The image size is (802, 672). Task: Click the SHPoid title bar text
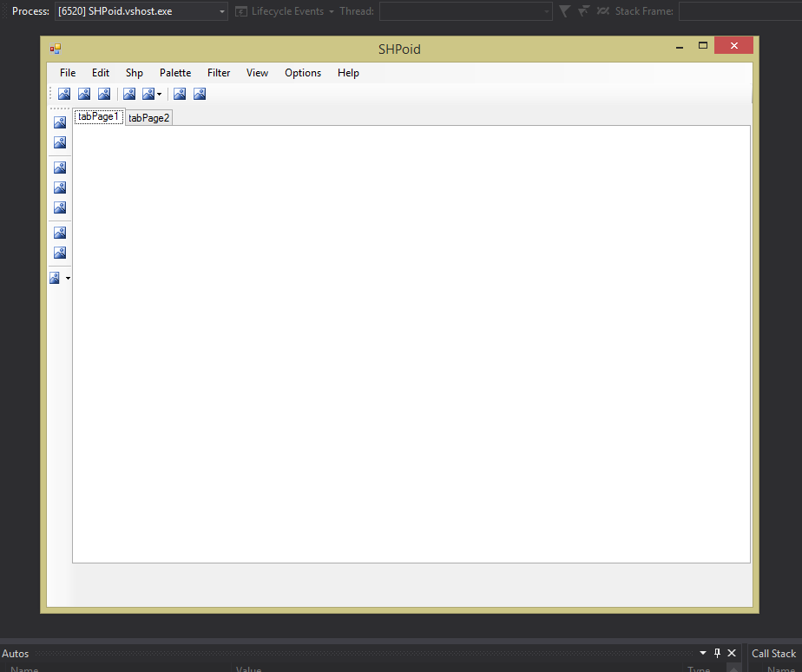click(x=399, y=49)
